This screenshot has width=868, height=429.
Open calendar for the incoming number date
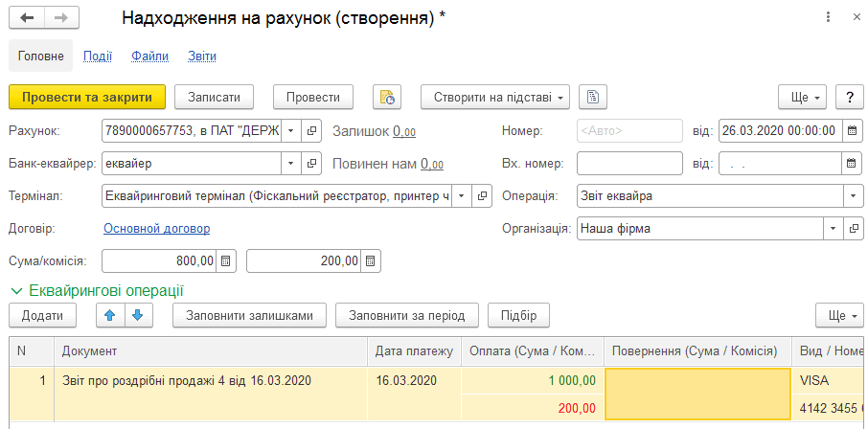(853, 164)
